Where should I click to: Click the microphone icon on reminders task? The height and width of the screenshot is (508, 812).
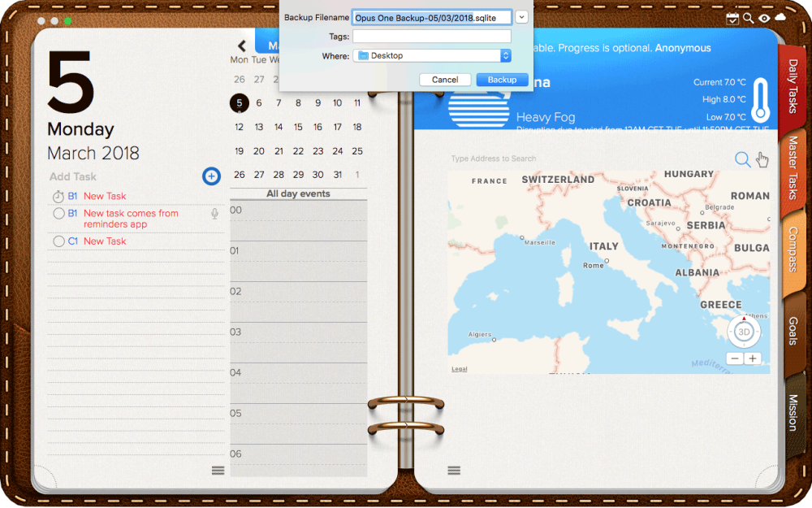point(214,214)
